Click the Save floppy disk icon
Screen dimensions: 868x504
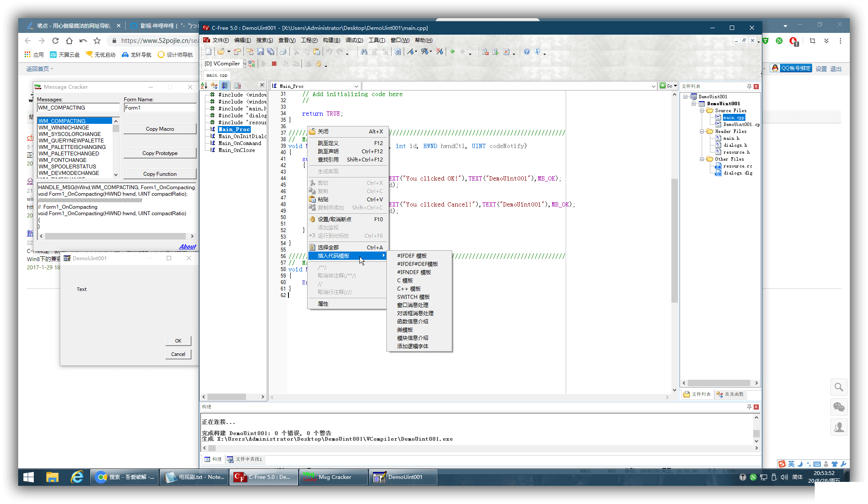pyautogui.click(x=260, y=52)
